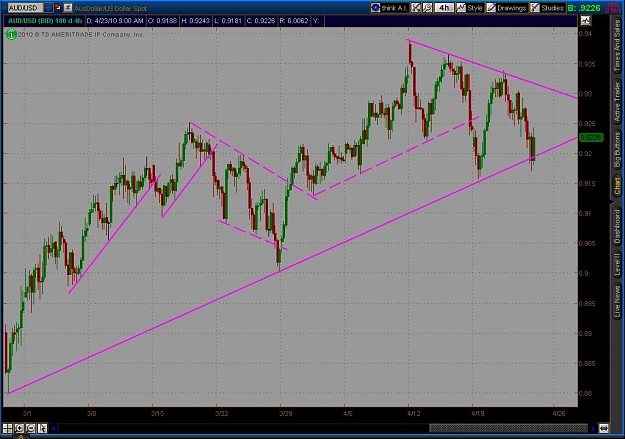Click the left scroll arrow of the horizontal scrollbar
This screenshot has width=625, height=439.
(53, 429)
